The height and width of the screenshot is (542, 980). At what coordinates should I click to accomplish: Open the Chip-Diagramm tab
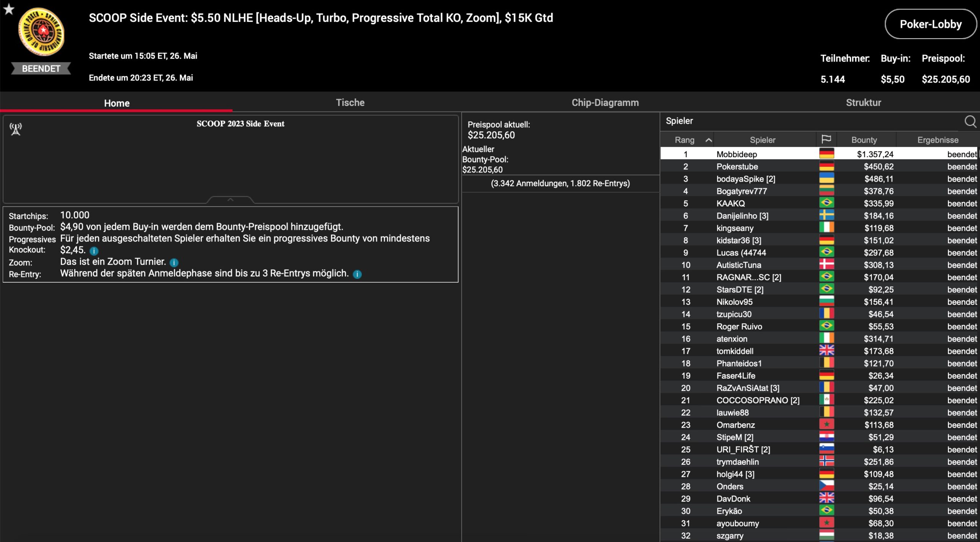pyautogui.click(x=605, y=103)
